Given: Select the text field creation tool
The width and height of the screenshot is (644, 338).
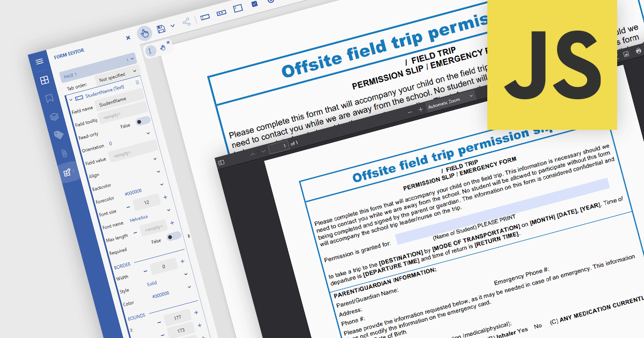Looking at the screenshot, I should pos(205,17).
